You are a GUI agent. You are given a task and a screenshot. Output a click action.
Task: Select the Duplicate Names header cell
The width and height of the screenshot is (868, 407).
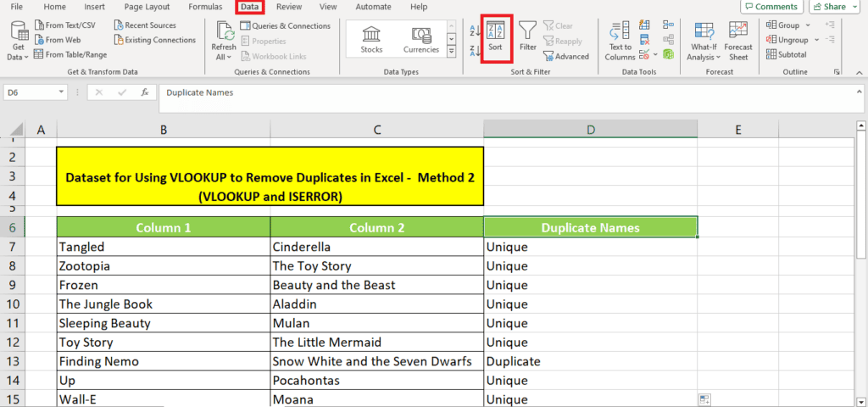[x=591, y=227]
